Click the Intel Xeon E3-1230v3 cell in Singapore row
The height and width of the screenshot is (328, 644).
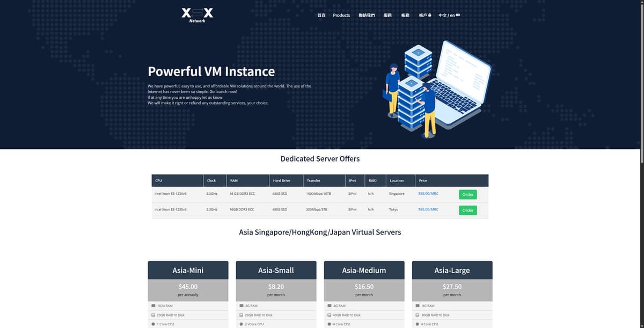[170, 193]
